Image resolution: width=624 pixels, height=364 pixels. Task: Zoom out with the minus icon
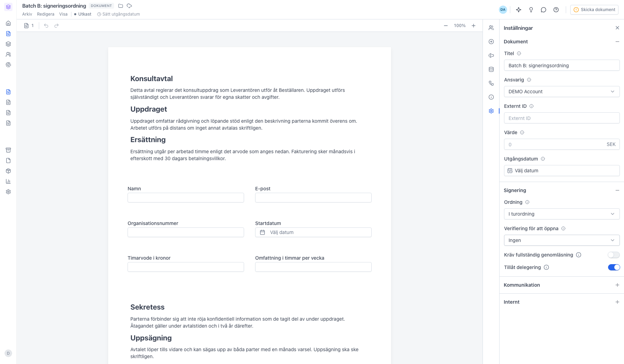(x=446, y=26)
